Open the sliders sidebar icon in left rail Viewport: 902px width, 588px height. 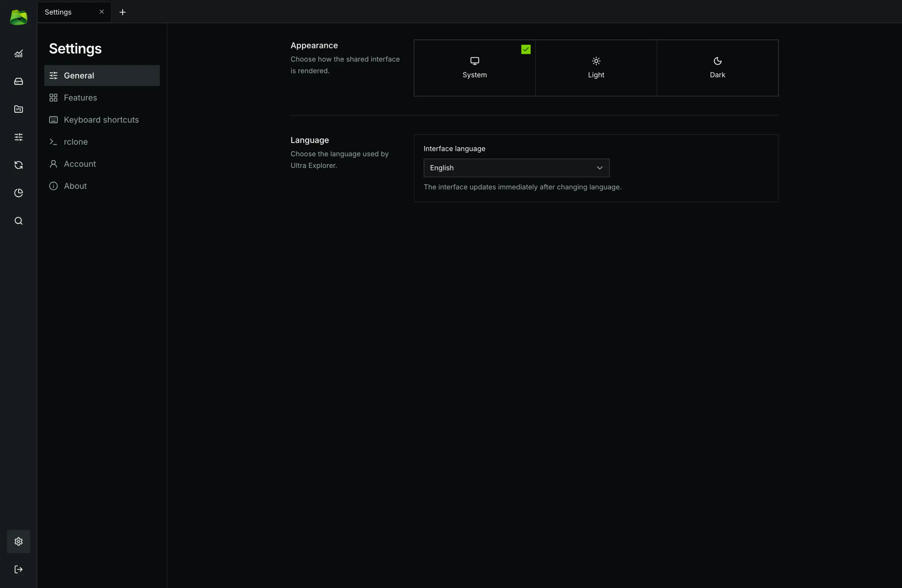tap(18, 137)
